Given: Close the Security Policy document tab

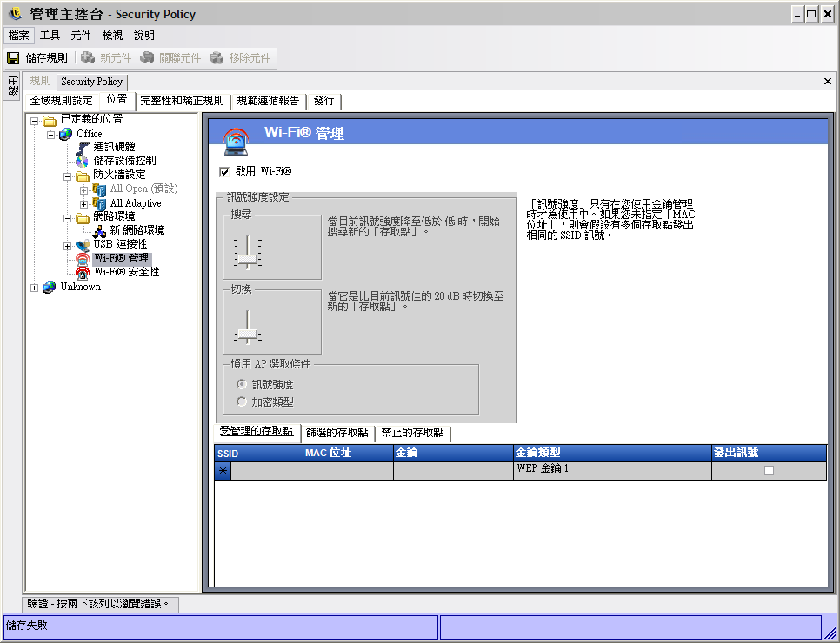Looking at the screenshot, I should [827, 82].
